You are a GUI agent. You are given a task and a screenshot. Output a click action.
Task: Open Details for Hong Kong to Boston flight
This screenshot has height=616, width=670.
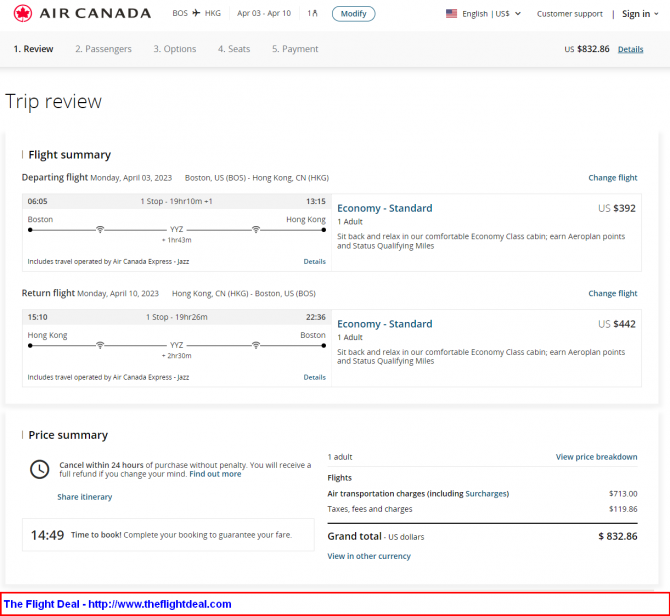(314, 377)
